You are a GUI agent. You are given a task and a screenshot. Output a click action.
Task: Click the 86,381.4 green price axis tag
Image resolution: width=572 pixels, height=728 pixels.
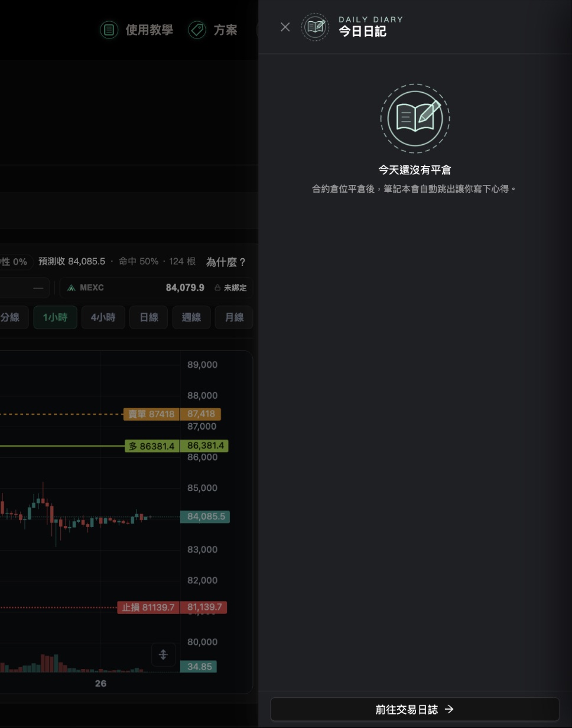point(204,446)
